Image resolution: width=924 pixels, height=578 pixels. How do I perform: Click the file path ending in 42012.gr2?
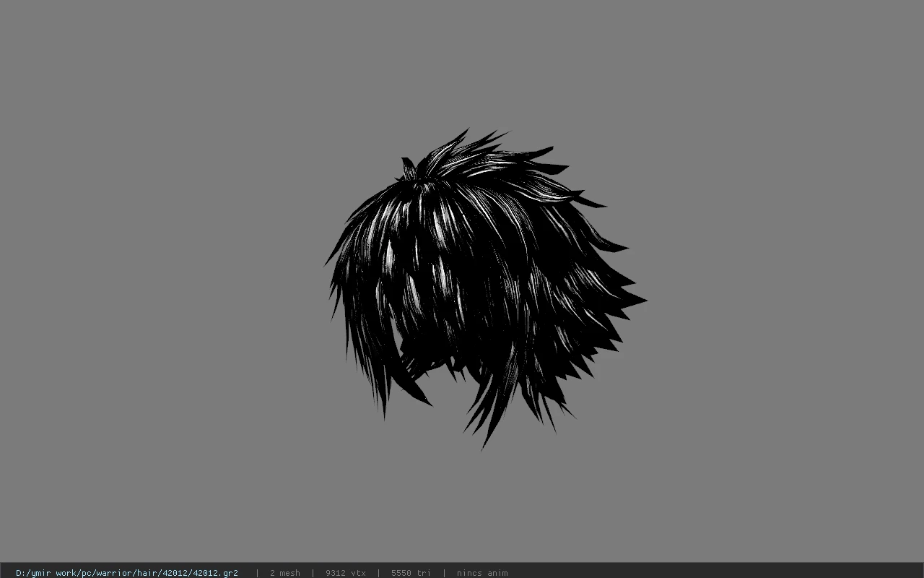point(127,573)
